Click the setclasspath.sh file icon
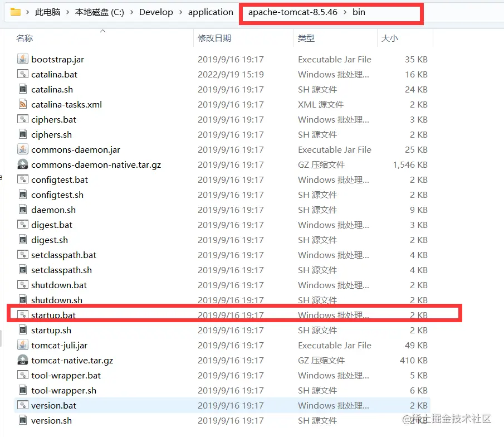 (x=22, y=270)
